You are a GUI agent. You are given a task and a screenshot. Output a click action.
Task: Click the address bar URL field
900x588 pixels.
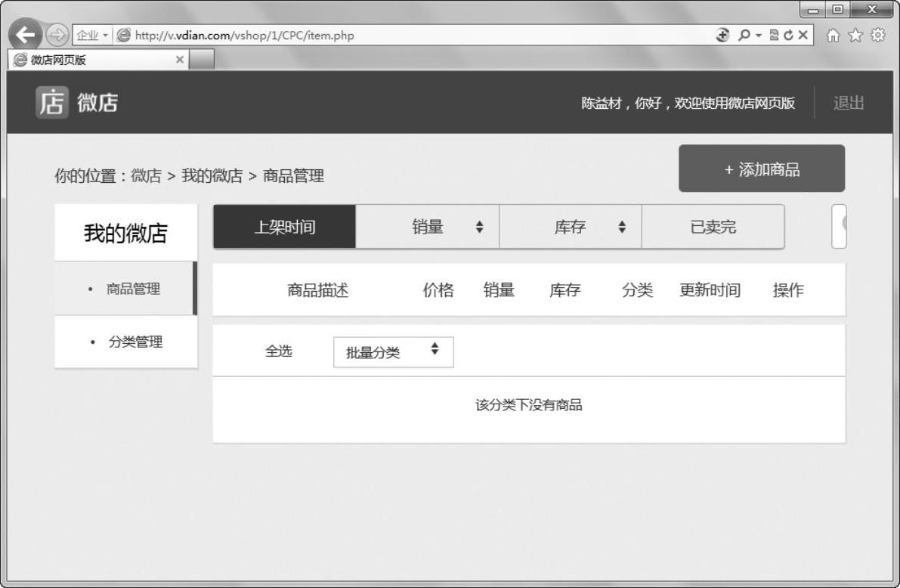point(416,36)
